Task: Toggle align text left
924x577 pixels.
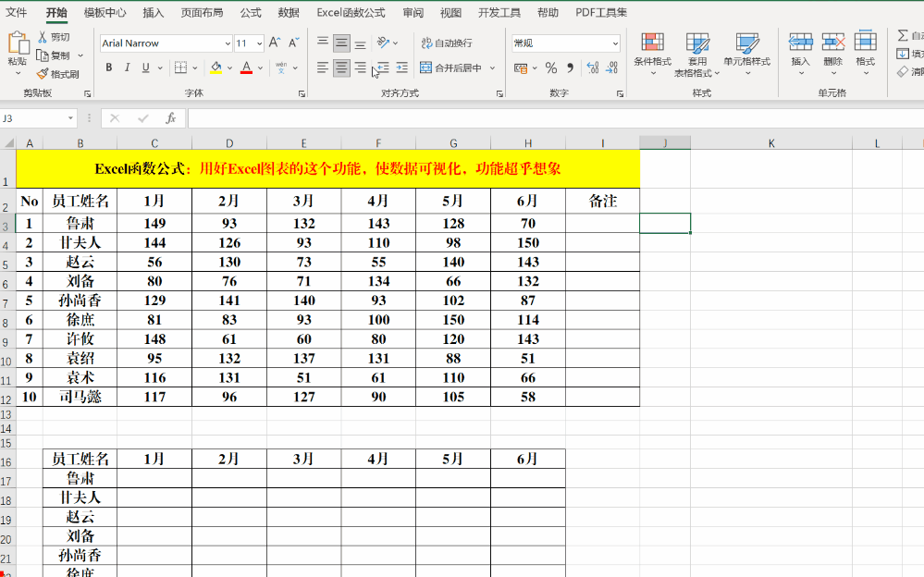Action: click(323, 68)
